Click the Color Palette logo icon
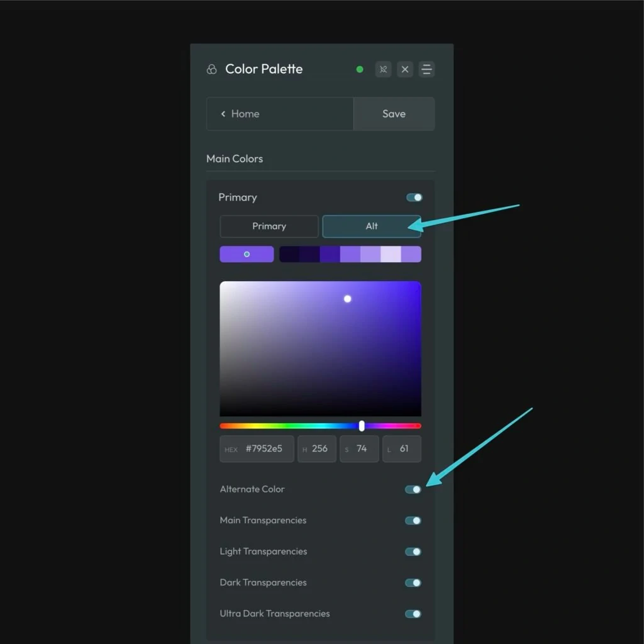 [x=212, y=69]
